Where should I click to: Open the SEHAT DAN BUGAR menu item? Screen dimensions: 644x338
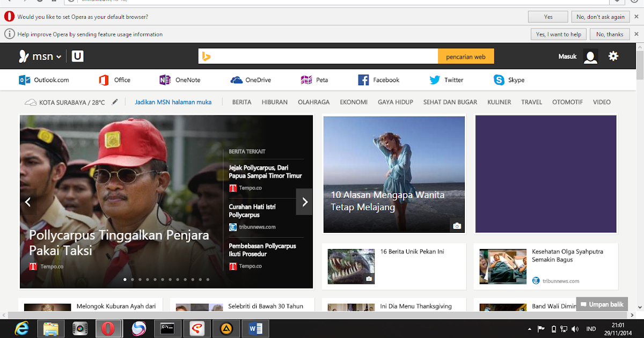click(450, 102)
